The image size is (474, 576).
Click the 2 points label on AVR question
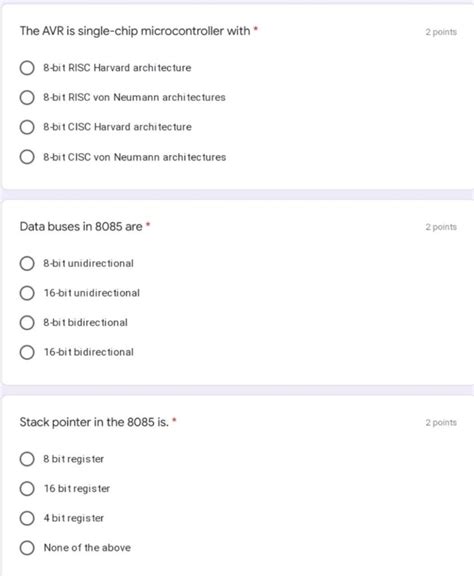(441, 32)
